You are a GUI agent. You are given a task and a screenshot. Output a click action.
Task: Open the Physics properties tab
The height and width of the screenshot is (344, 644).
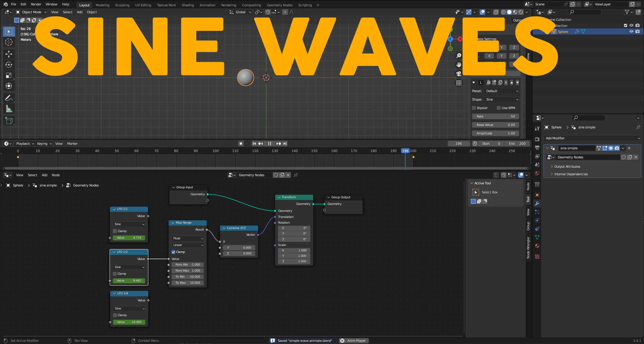(x=537, y=220)
